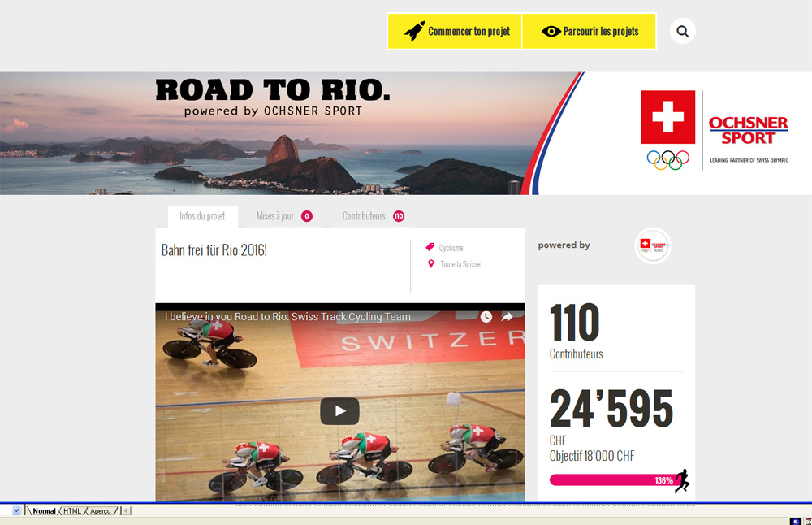812x525 pixels.
Task: Open the Infos du projet tab
Action: pyautogui.click(x=202, y=216)
